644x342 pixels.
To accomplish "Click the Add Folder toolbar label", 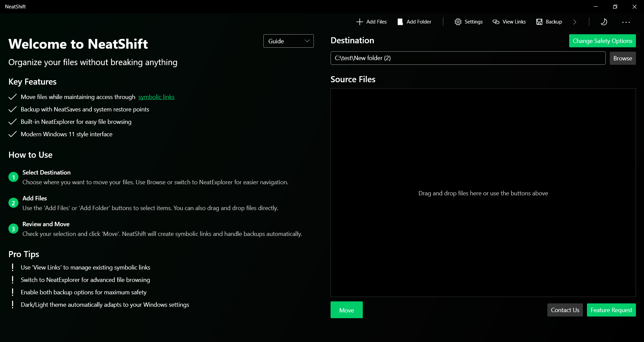I will click(419, 22).
